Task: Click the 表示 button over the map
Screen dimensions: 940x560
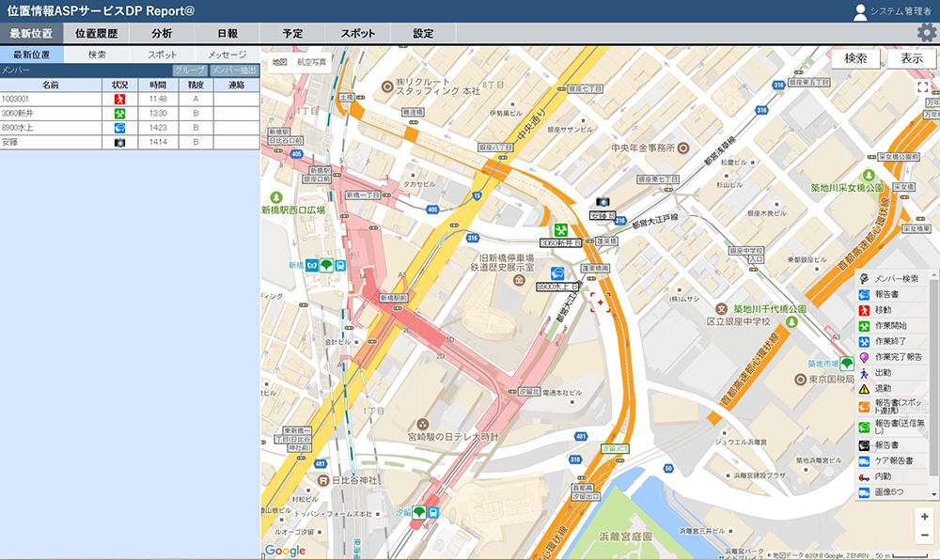Action: (911, 58)
